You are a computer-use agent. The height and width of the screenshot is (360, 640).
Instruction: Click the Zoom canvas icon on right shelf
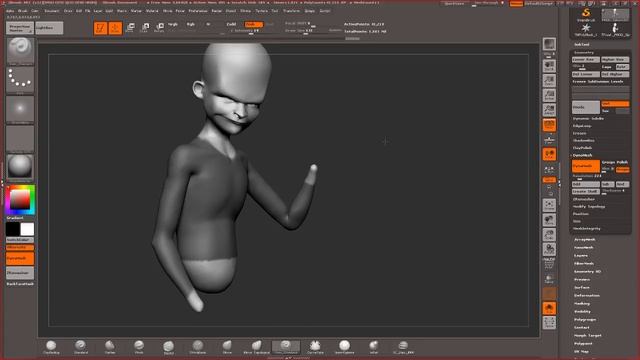click(x=549, y=81)
